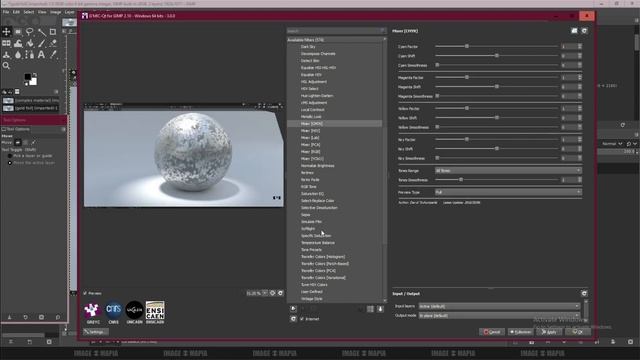
Task: Click the Cancel button
Action: coord(492,332)
